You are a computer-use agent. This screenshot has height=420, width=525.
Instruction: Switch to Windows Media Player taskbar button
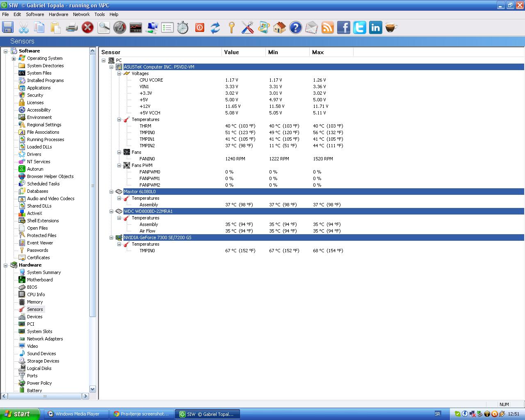pyautogui.click(x=76, y=414)
